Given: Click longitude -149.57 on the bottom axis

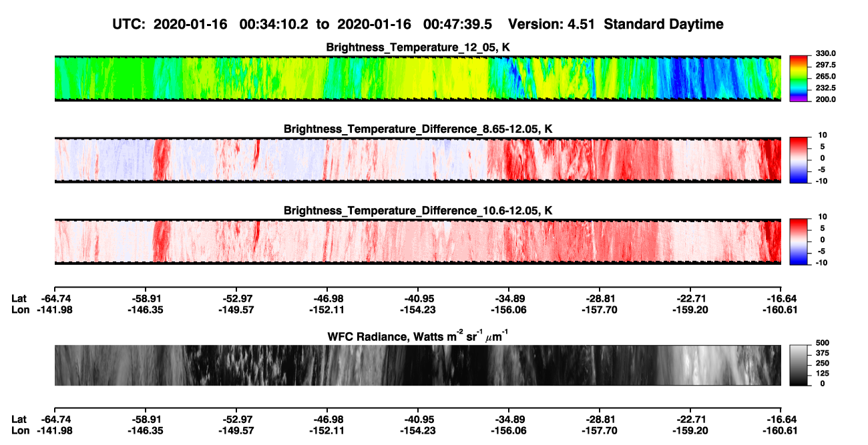Looking at the screenshot, I should coord(236,430).
